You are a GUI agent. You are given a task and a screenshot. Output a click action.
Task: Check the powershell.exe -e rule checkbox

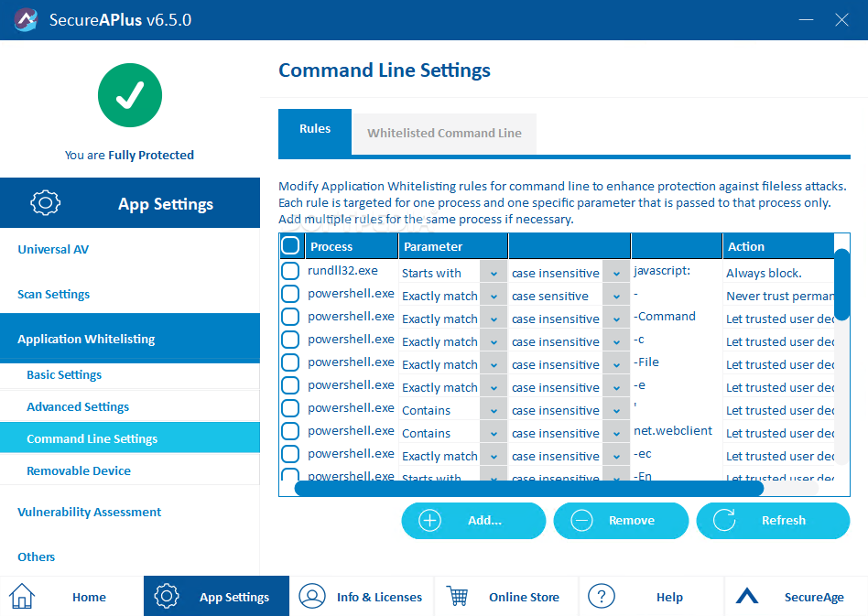tap(290, 385)
